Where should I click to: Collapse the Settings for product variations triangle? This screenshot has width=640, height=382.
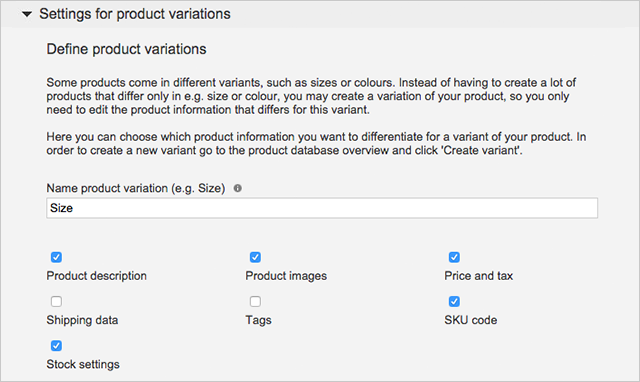tap(27, 14)
